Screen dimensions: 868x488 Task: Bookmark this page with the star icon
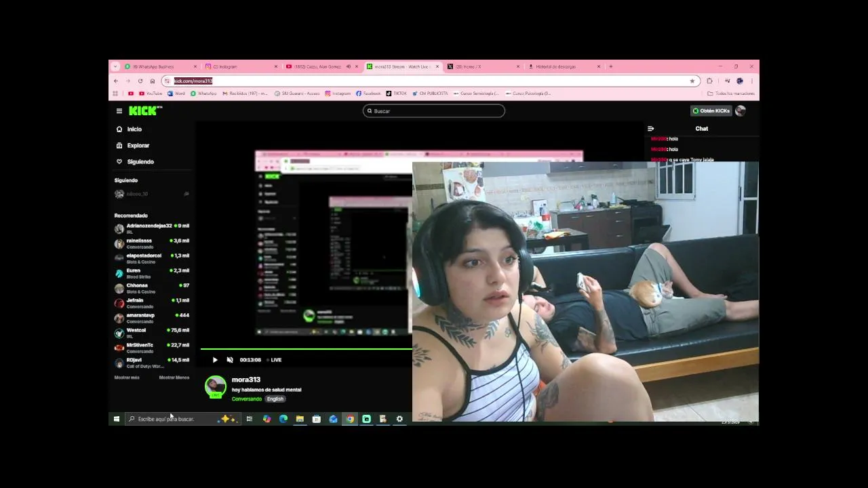(x=692, y=81)
